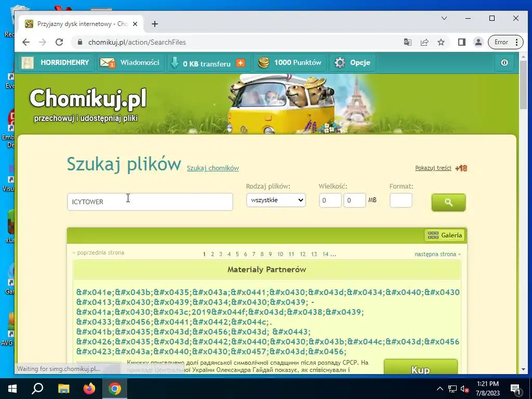Add transfer with the orange plus icon

240,63
